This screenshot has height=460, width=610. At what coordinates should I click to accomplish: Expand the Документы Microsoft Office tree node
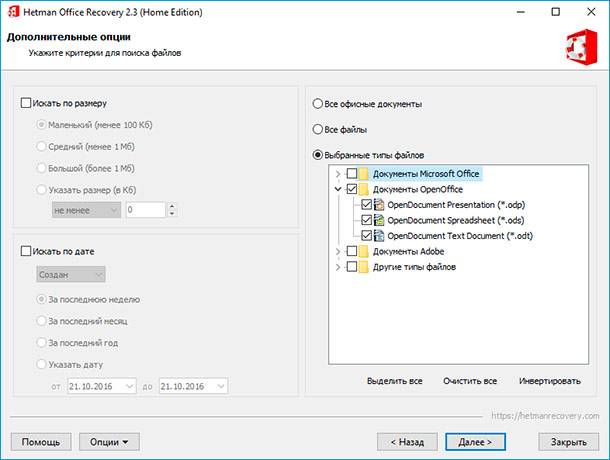(338, 174)
